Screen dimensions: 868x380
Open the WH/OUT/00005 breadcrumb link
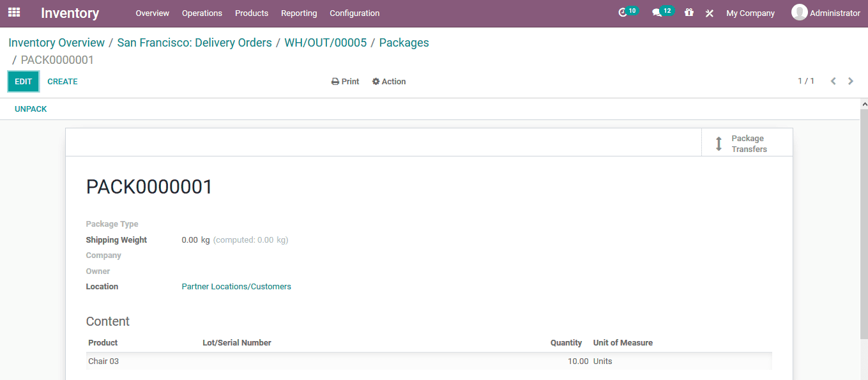point(325,42)
